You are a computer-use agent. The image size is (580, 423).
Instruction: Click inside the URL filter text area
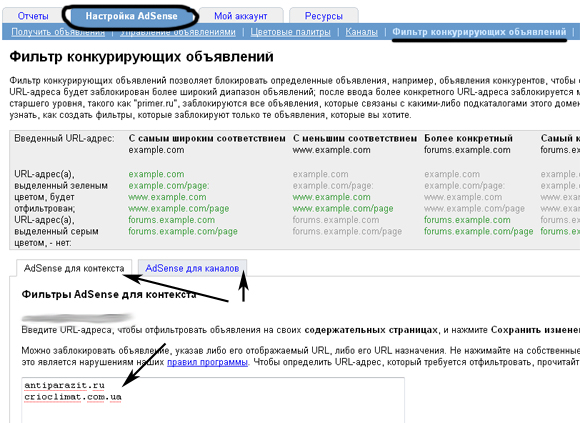pyautogui.click(x=213, y=400)
